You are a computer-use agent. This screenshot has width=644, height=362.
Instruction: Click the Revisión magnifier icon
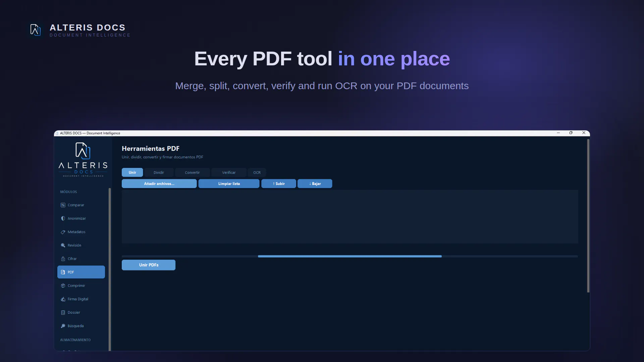[x=63, y=245]
